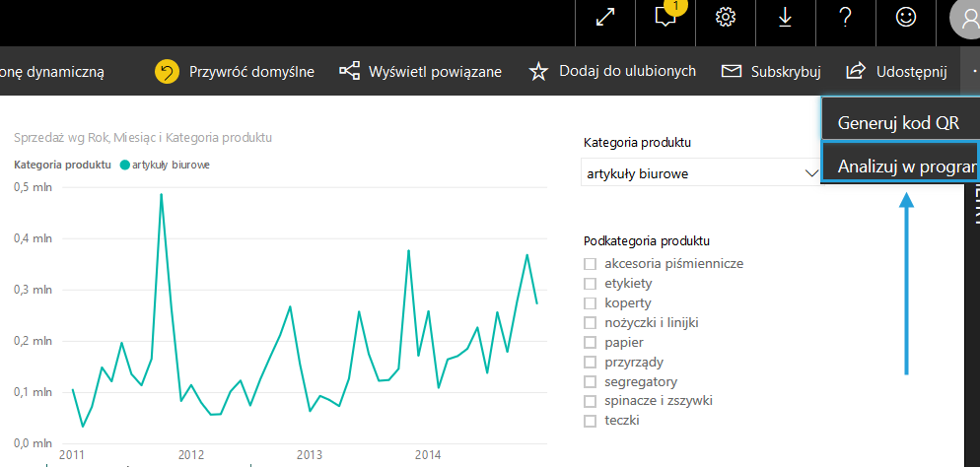Choose Generuj kod QR menu item
The image size is (980, 467).
pos(897,123)
